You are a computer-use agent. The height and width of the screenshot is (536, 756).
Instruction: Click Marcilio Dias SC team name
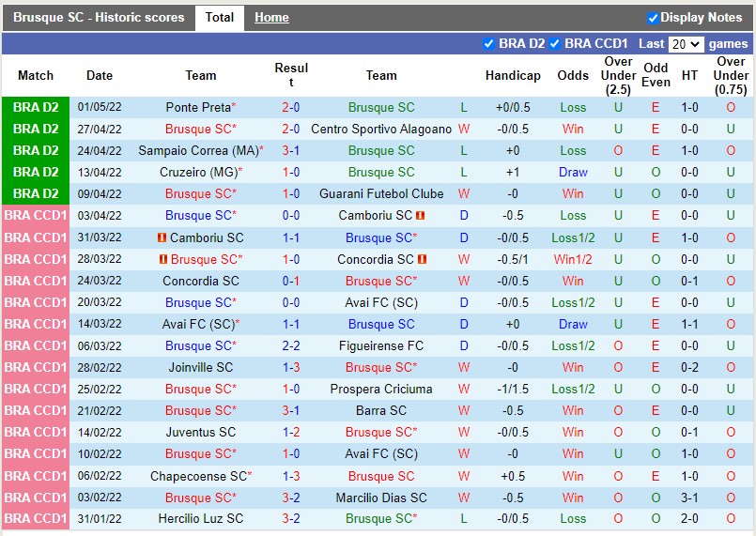pos(381,498)
